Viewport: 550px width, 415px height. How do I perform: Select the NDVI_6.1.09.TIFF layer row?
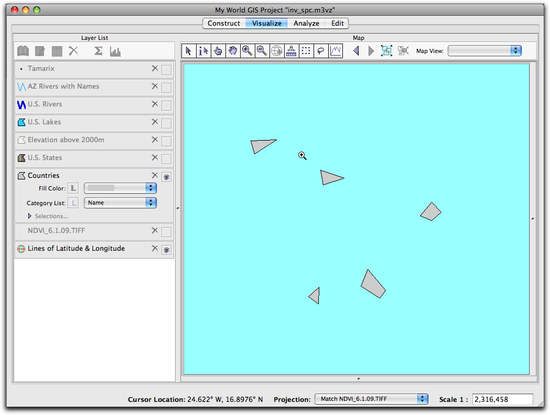pos(94,232)
